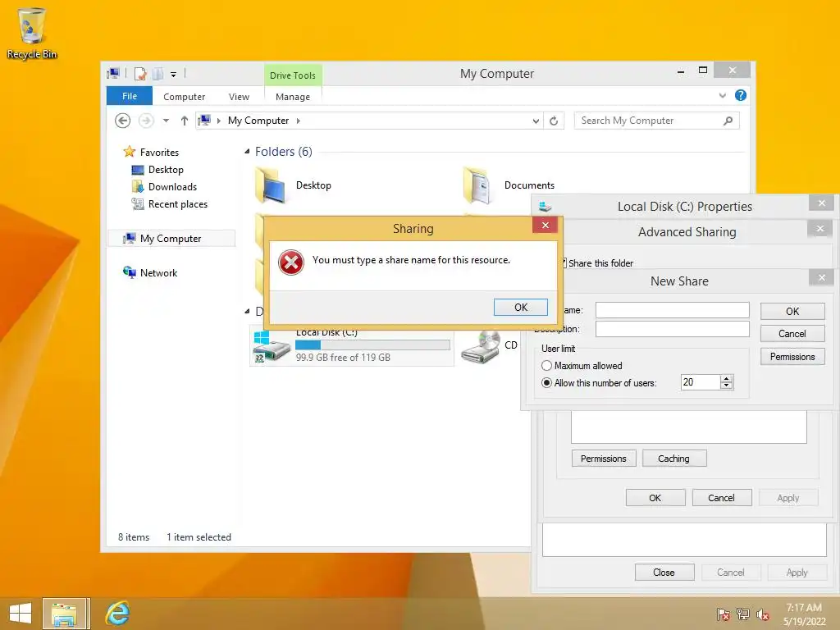840x630 pixels.
Task: Click Permissions in Advanced Sharing dialog
Action: click(x=604, y=459)
